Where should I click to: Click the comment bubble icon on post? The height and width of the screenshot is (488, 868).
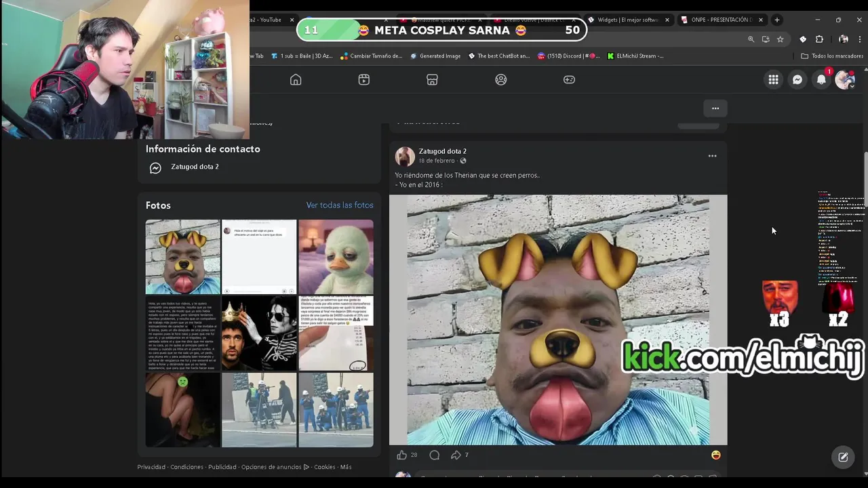(435, 455)
